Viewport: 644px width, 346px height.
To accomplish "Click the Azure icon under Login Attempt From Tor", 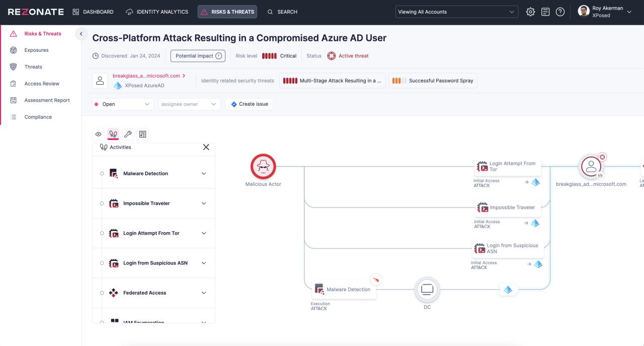I will pos(535,182).
